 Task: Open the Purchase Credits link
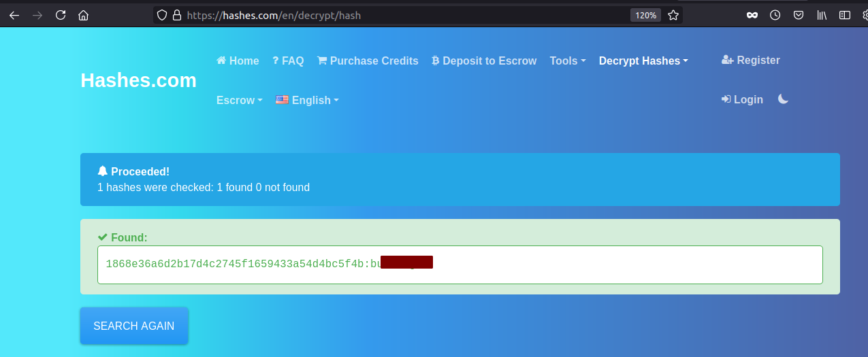click(x=368, y=61)
